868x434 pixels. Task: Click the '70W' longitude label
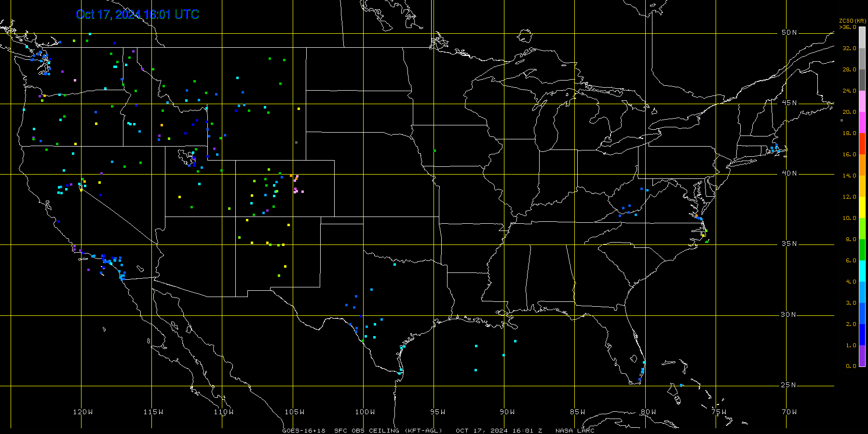tap(789, 412)
